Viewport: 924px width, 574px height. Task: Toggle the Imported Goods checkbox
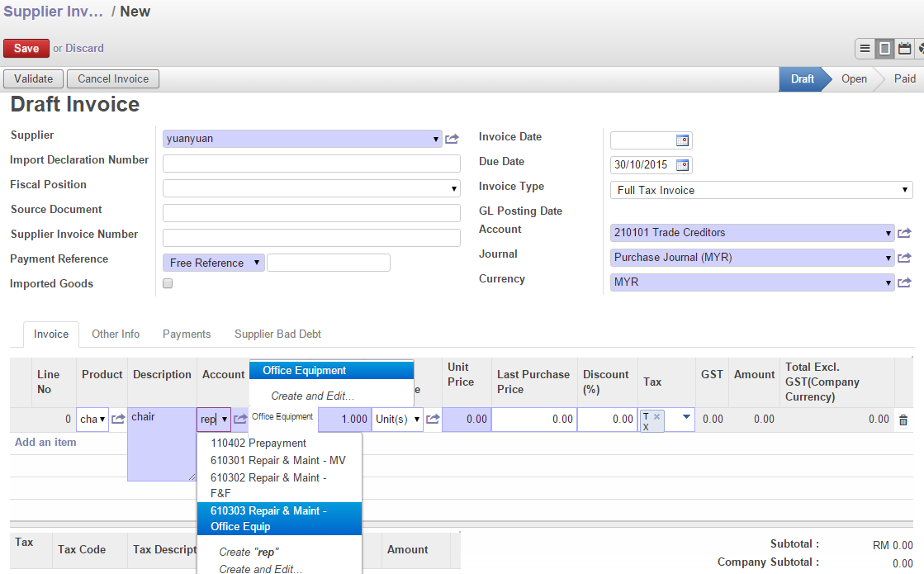168,282
